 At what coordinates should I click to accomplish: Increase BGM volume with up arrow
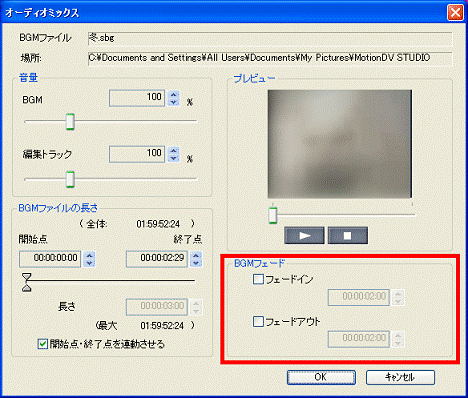173,95
